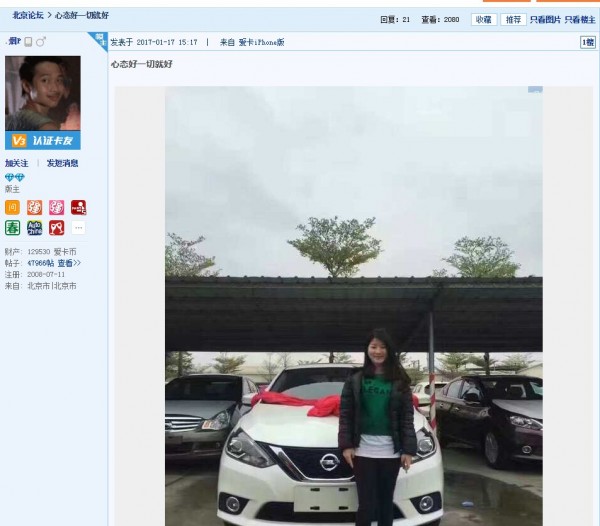This screenshot has width=600, height=526.
Task: Open the poster's avatar photo
Action: click(x=43, y=93)
